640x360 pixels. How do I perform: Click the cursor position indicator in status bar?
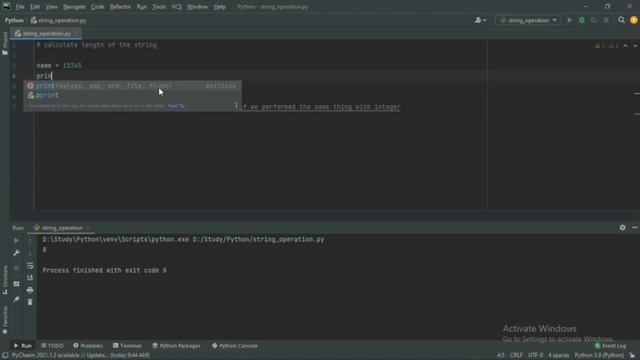pyautogui.click(x=500, y=356)
